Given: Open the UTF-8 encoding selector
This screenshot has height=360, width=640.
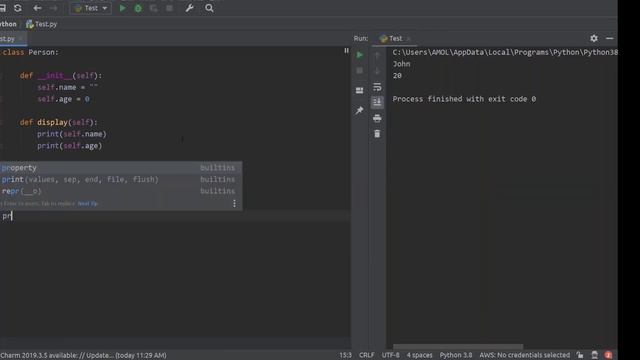Looking at the screenshot, I should coord(391,355).
